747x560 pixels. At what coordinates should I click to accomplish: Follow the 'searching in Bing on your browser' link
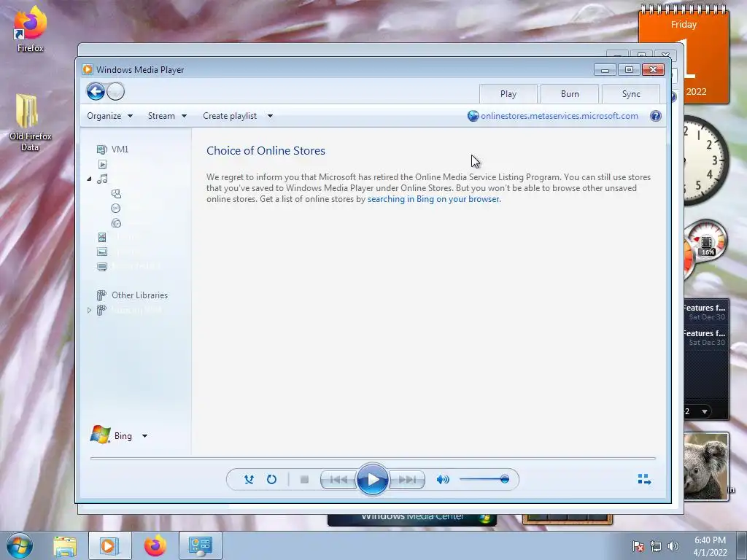433,199
